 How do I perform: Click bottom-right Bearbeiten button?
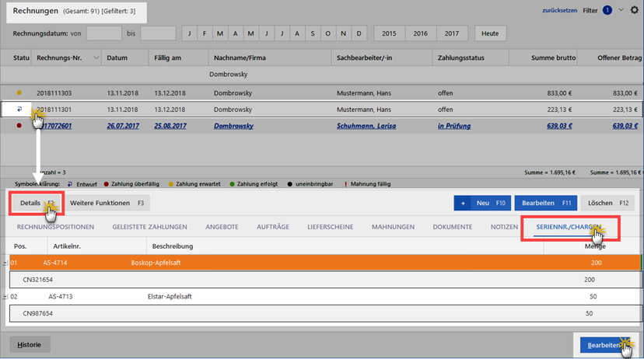tap(604, 345)
